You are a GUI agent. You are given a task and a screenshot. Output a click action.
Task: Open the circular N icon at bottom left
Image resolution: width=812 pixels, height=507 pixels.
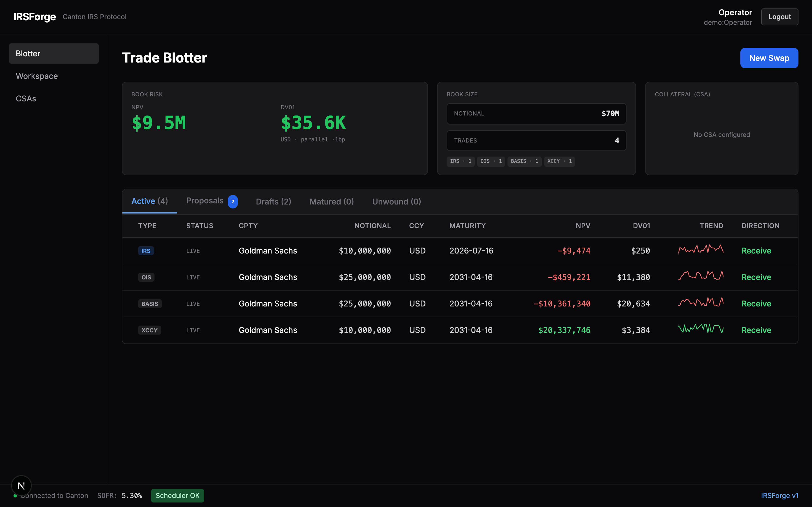click(21, 485)
